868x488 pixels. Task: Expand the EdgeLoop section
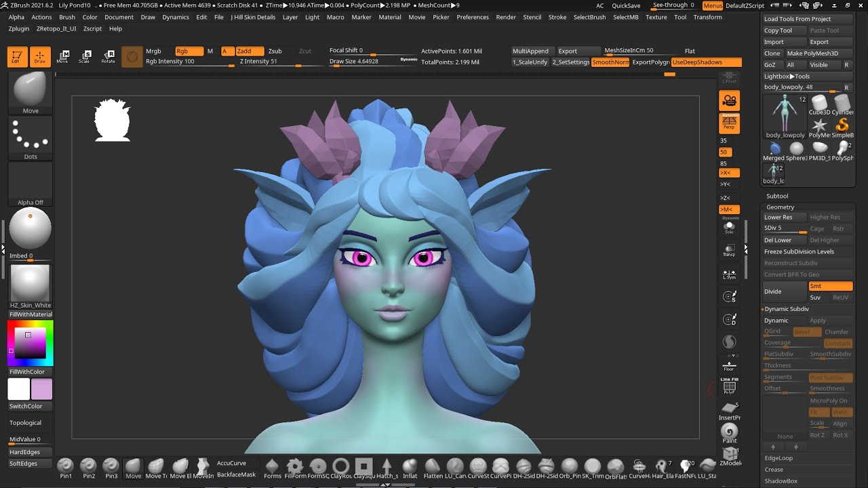click(x=778, y=458)
